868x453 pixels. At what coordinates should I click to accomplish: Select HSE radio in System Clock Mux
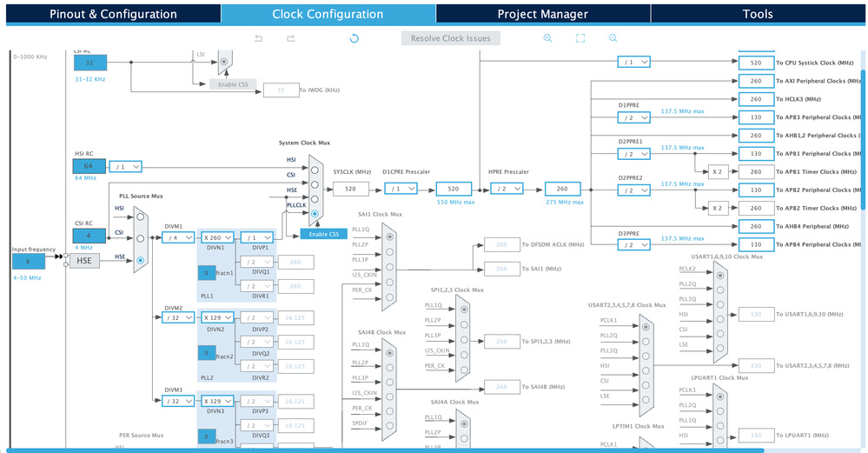tap(315, 199)
